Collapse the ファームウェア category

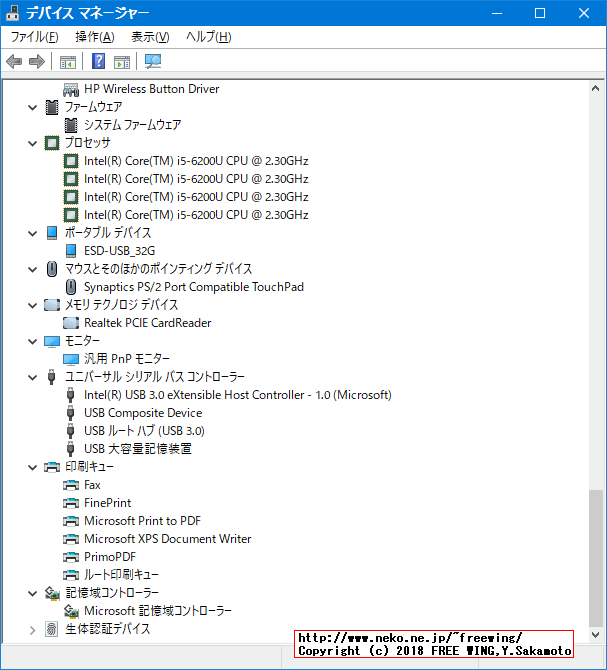pyautogui.click(x=33, y=107)
